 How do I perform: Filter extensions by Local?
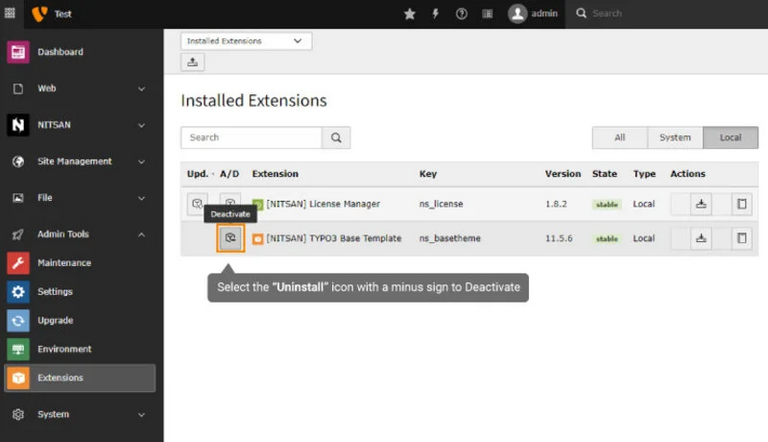(x=730, y=138)
